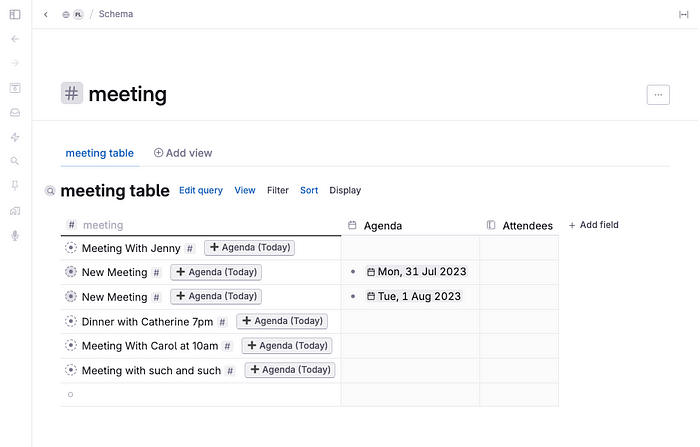
Task: Open the Filter options
Action: [277, 190]
